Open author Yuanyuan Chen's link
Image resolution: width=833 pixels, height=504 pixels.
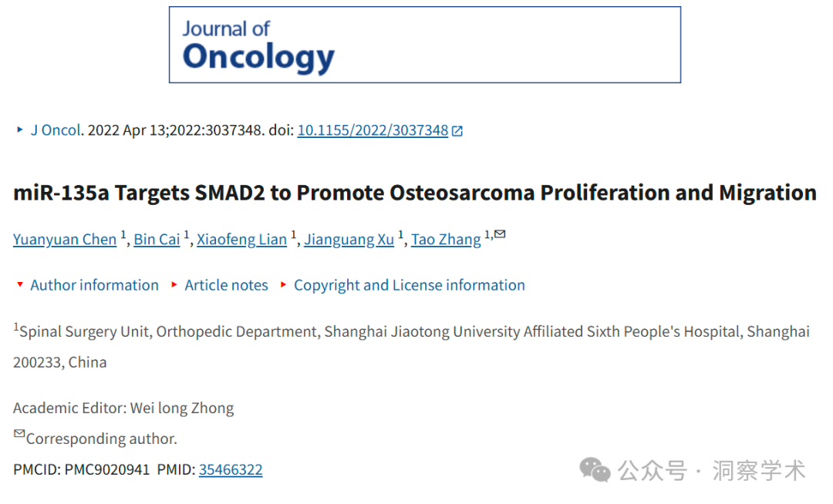(x=65, y=239)
